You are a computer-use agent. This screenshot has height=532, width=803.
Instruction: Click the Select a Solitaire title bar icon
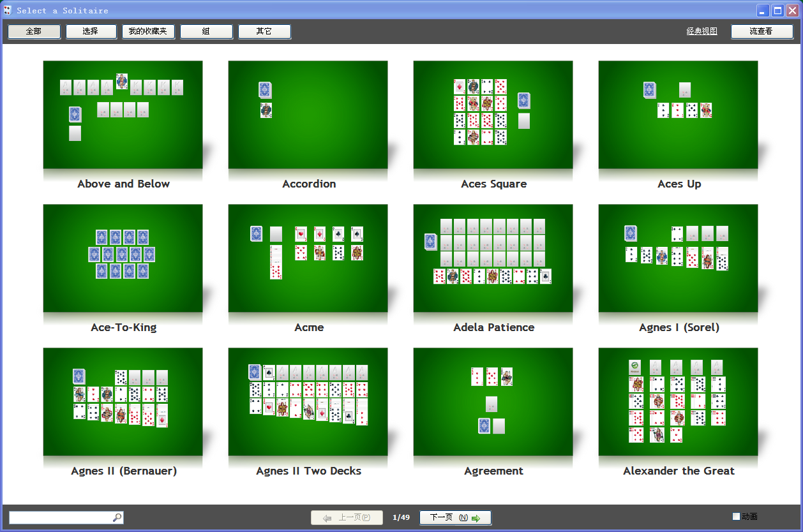click(8, 10)
